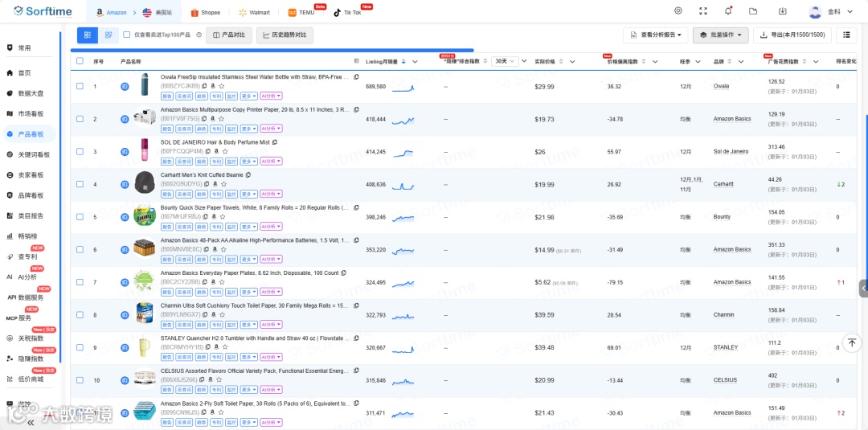This screenshot has height=430, width=868.
Task: Open the 批量操作 dropdown
Action: [721, 35]
